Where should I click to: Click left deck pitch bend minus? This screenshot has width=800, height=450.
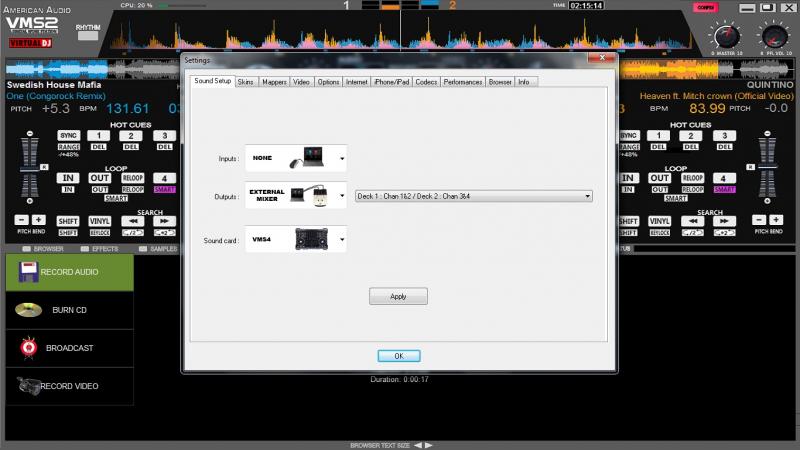pos(21,220)
